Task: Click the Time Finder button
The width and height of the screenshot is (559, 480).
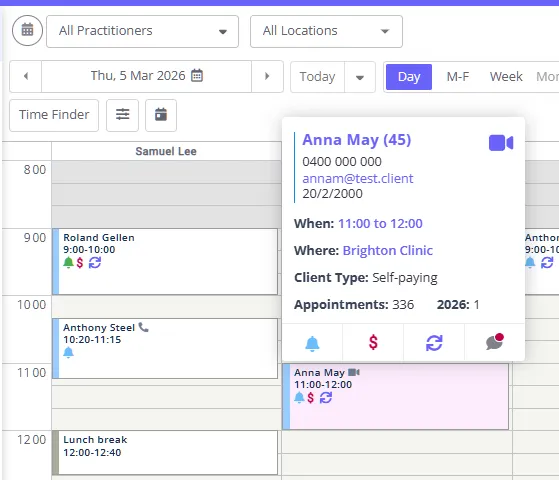Action: pyautogui.click(x=54, y=115)
